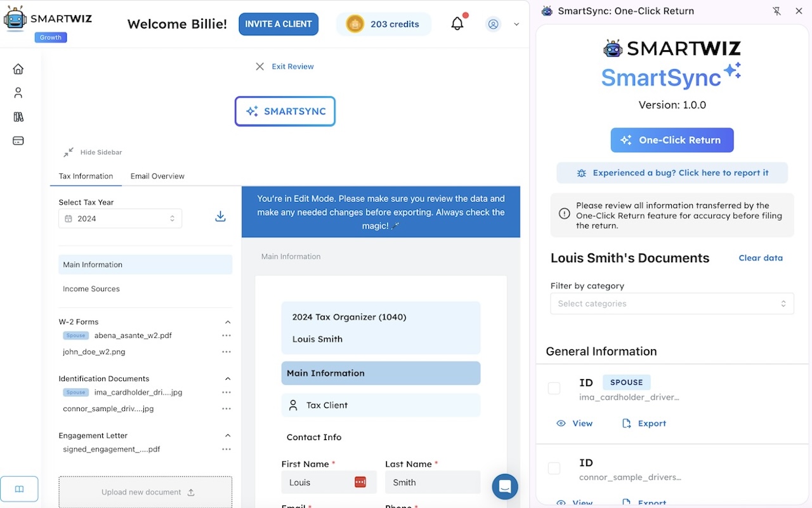
Task: Collapse the W-2 Forms section
Action: tap(228, 322)
